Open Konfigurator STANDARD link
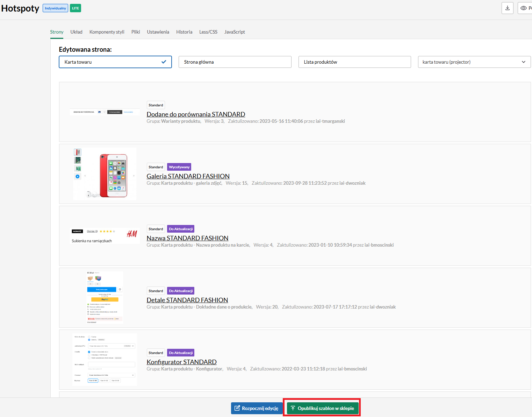 (x=181, y=362)
